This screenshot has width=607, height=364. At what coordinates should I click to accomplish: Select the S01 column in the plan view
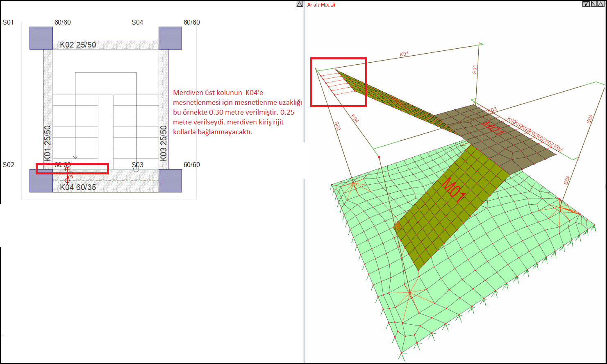coord(41,38)
